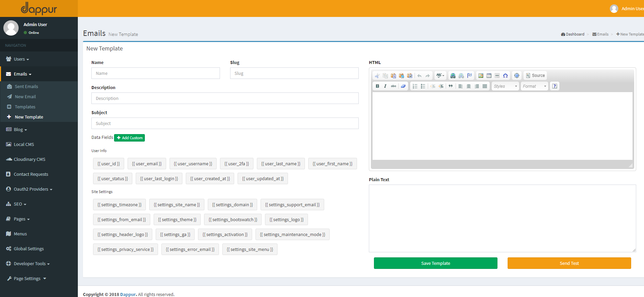This screenshot has width=644, height=297.
Task: Click the Remove Format eraser icon
Action: pos(403,86)
